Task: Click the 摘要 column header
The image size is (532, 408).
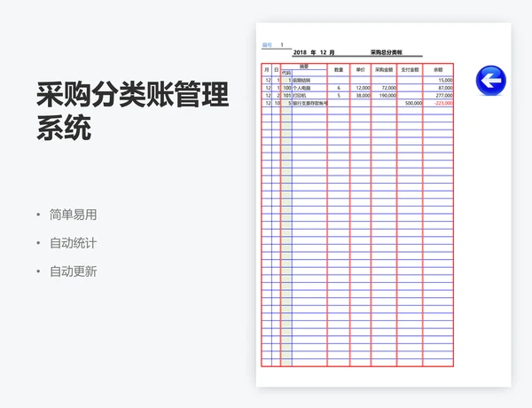Action: pyautogui.click(x=304, y=67)
